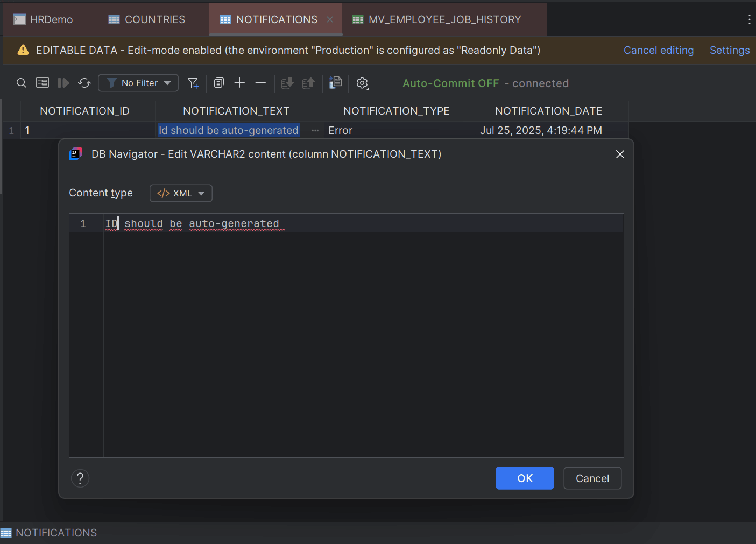
Task: Delete the selected row
Action: (x=260, y=83)
